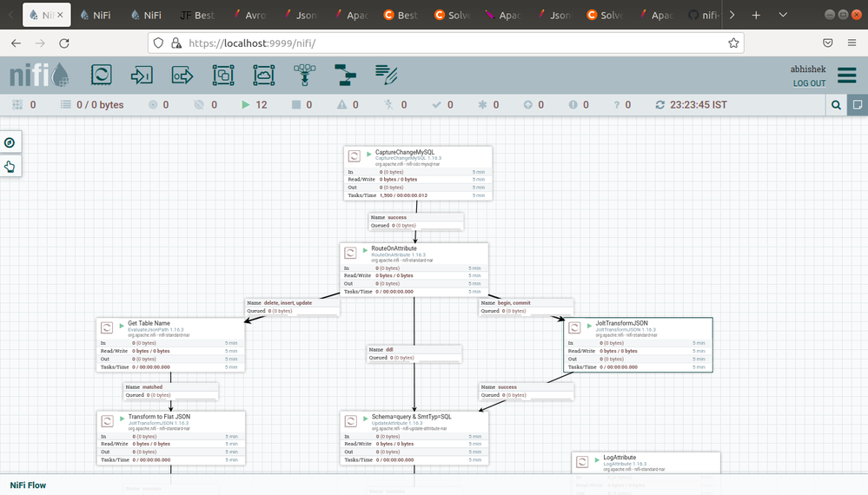Click the NiFi Flow breadcrumb
The width and height of the screenshot is (868, 495).
point(28,485)
